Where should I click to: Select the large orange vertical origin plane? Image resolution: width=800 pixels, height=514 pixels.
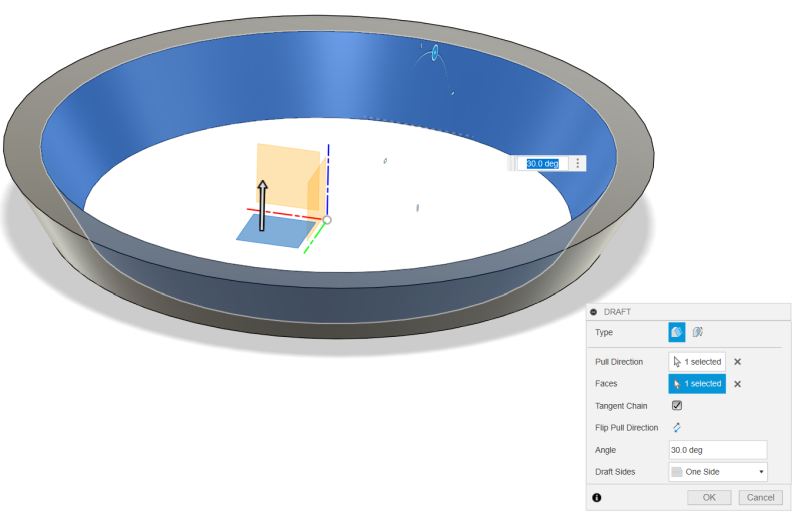point(288,177)
